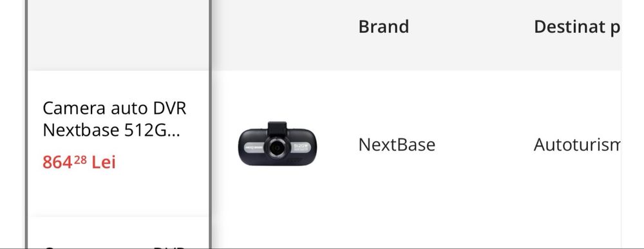The image size is (644, 249).
Task: Select the NextBase brand value cell
Action: click(x=397, y=145)
